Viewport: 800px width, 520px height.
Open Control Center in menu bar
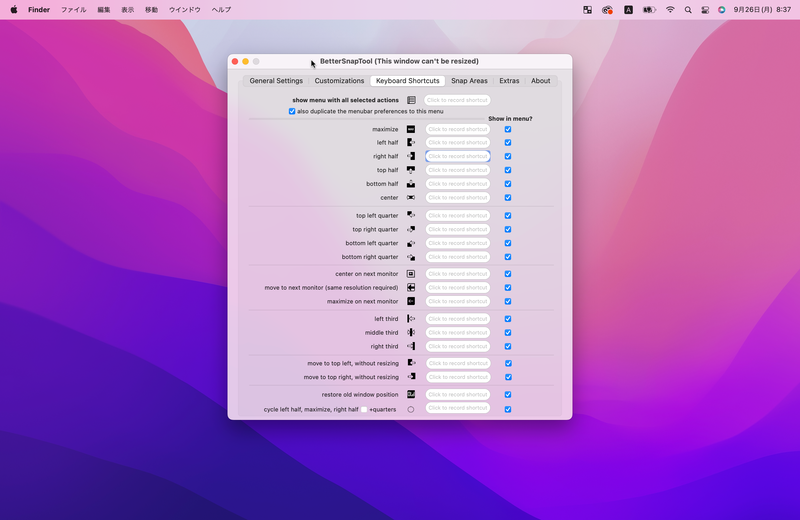(x=705, y=10)
